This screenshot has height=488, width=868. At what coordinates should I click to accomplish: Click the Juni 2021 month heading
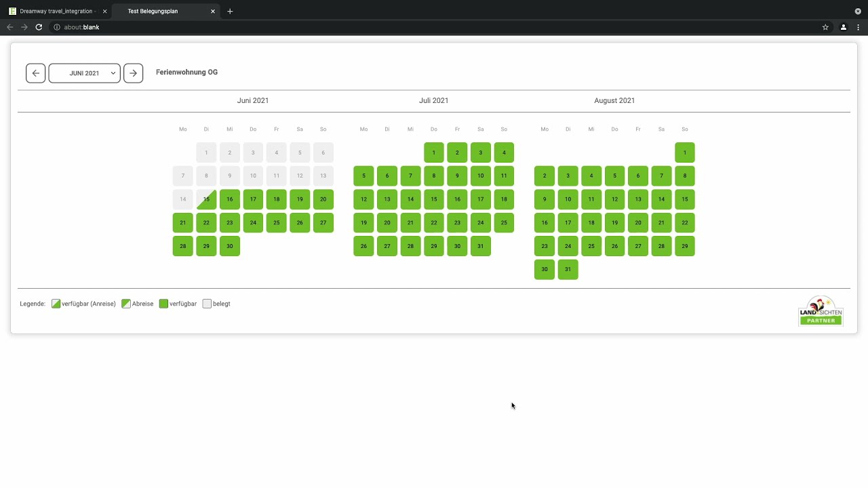click(x=253, y=100)
